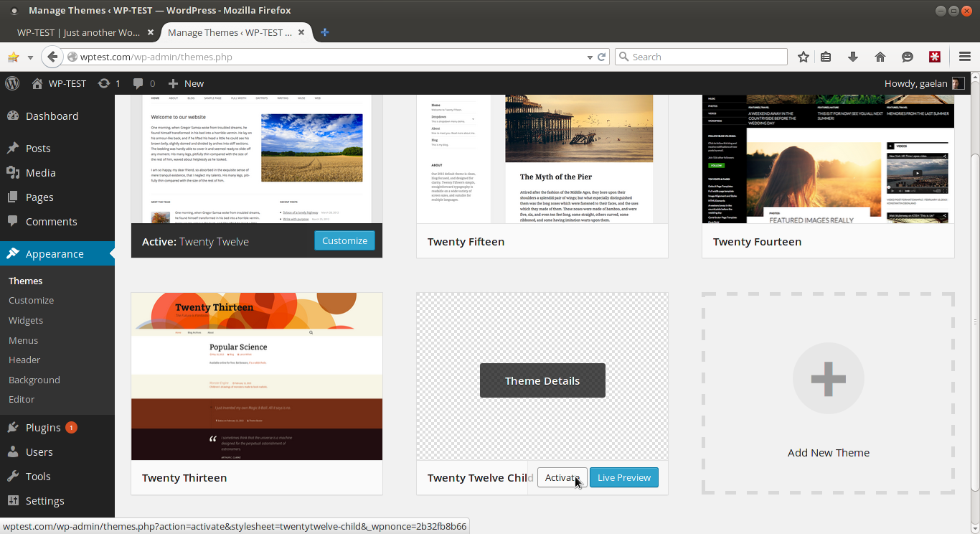Open Settings section in sidebar
Viewport: 980px width, 534px height.
[x=57, y=501]
